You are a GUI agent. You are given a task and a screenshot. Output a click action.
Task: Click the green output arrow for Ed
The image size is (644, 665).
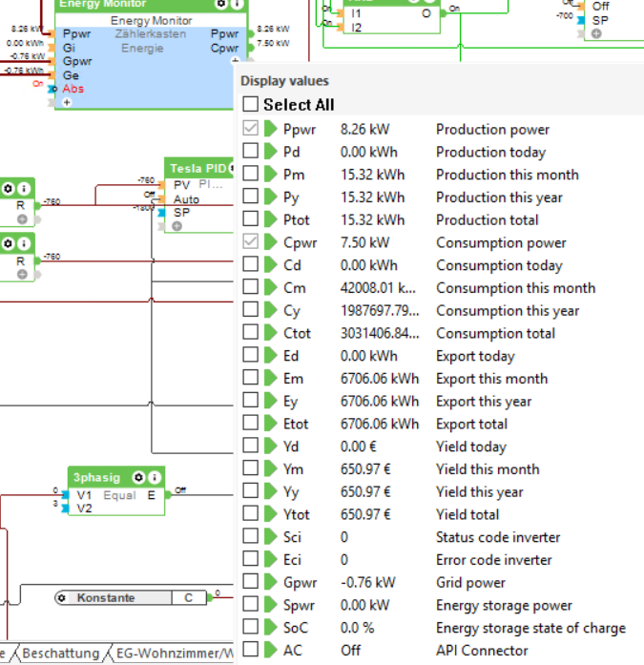click(270, 356)
